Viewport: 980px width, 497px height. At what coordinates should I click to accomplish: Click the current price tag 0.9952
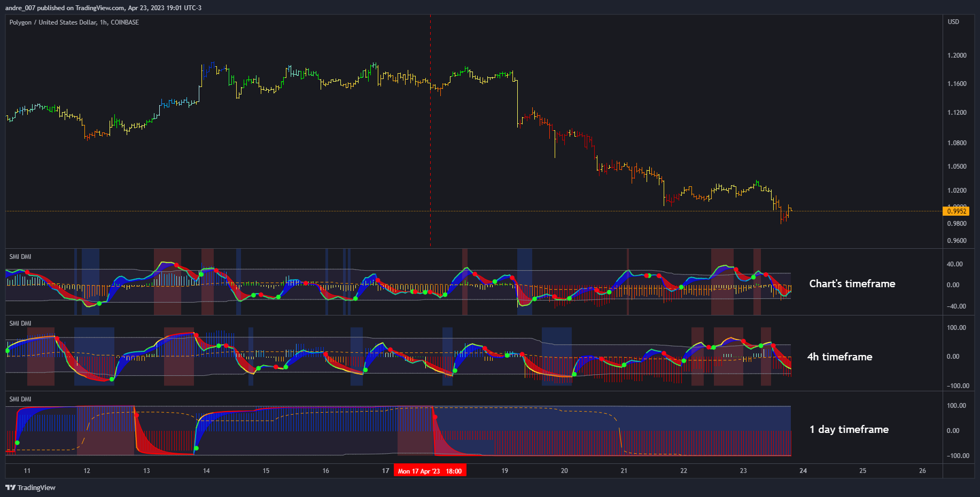(956, 211)
